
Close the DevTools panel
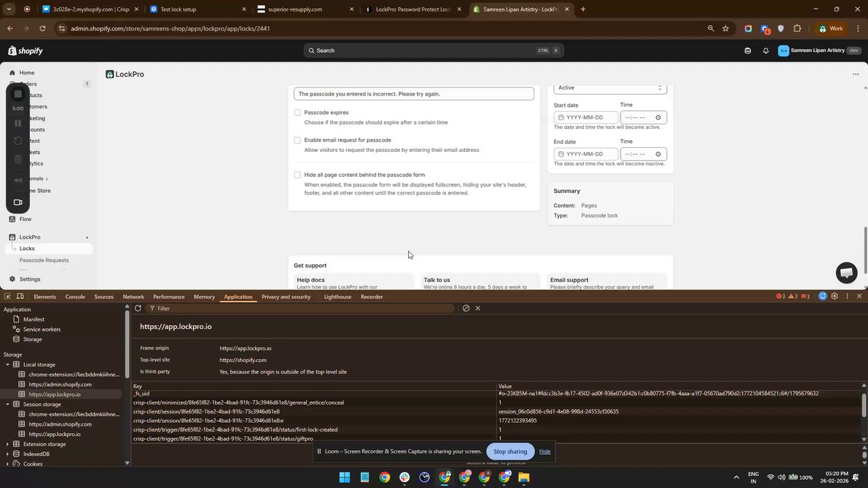pos(859,297)
